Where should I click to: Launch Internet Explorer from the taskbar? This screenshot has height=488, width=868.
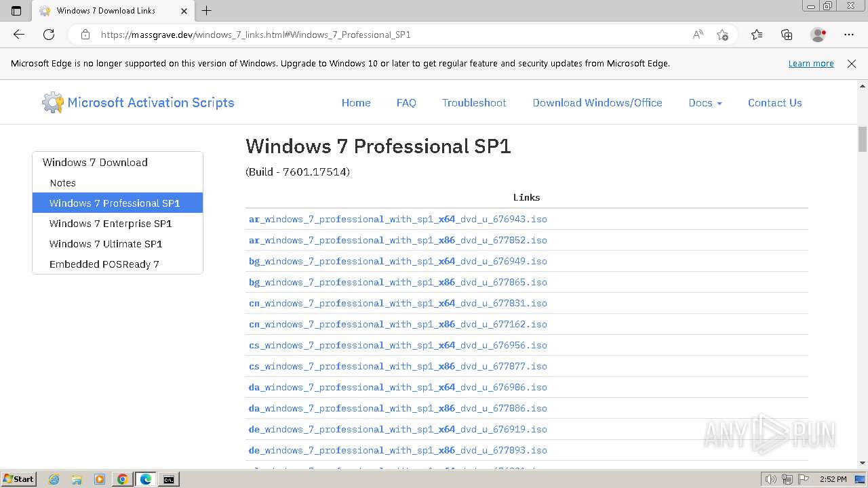pyautogui.click(x=54, y=479)
